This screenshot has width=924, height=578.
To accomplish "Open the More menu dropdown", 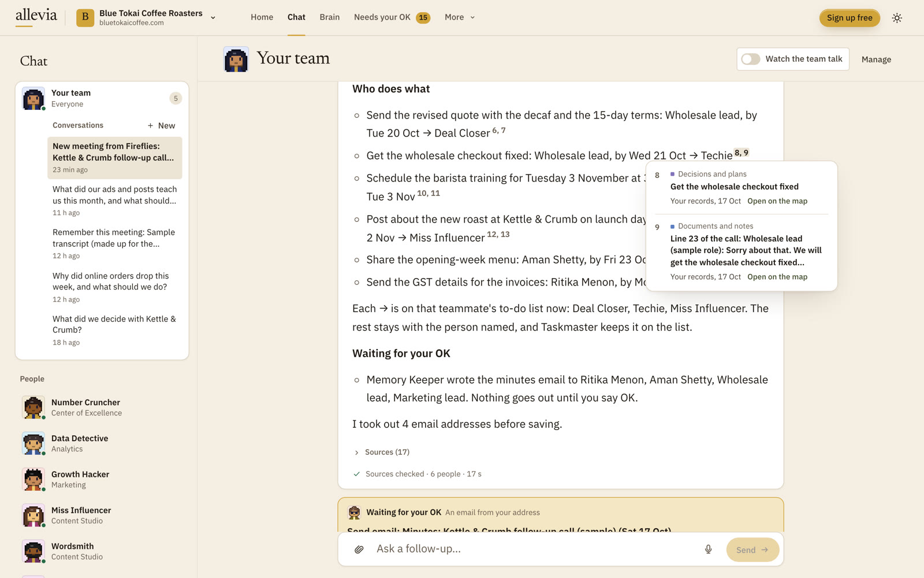I will [x=460, y=17].
